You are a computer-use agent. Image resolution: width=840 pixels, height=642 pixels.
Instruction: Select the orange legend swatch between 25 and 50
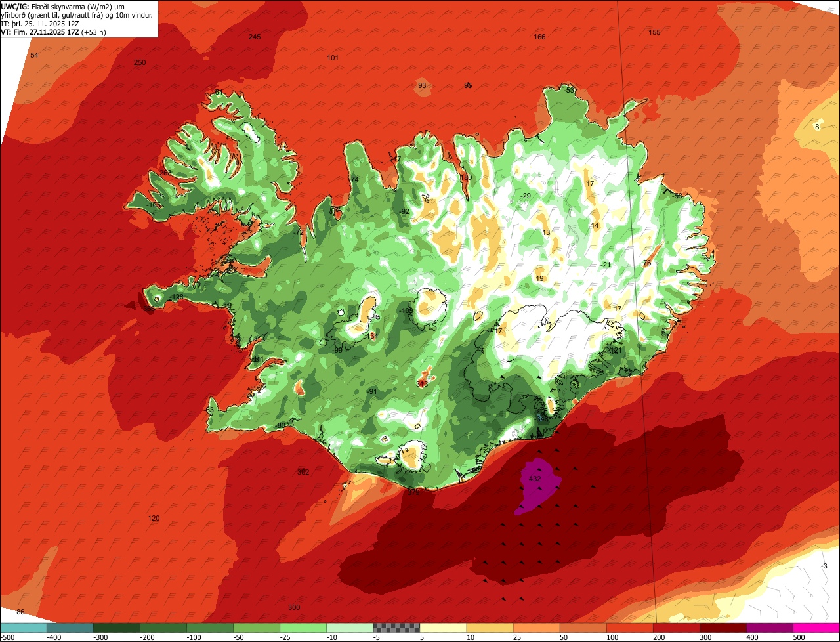pyautogui.click(x=537, y=628)
